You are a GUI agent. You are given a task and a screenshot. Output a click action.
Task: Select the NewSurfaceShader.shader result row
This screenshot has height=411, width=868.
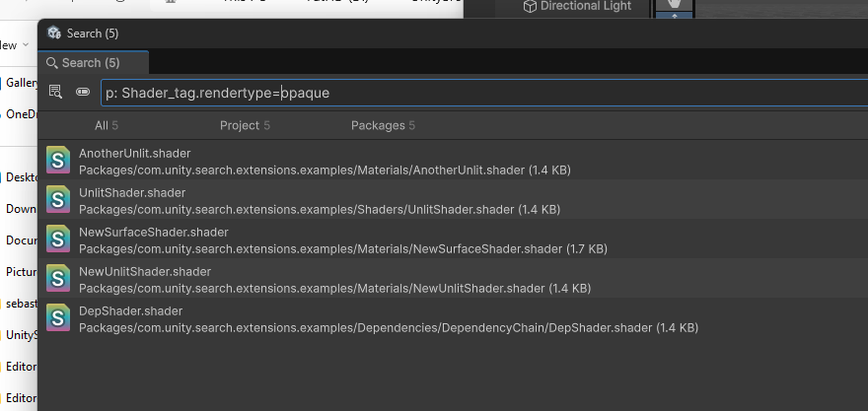(x=395, y=240)
